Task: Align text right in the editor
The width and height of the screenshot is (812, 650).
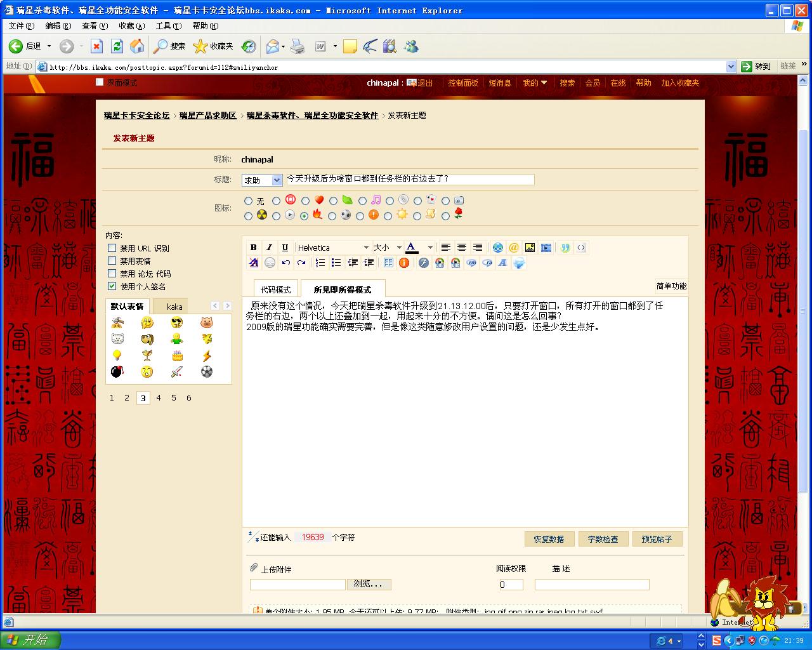Action: click(478, 248)
